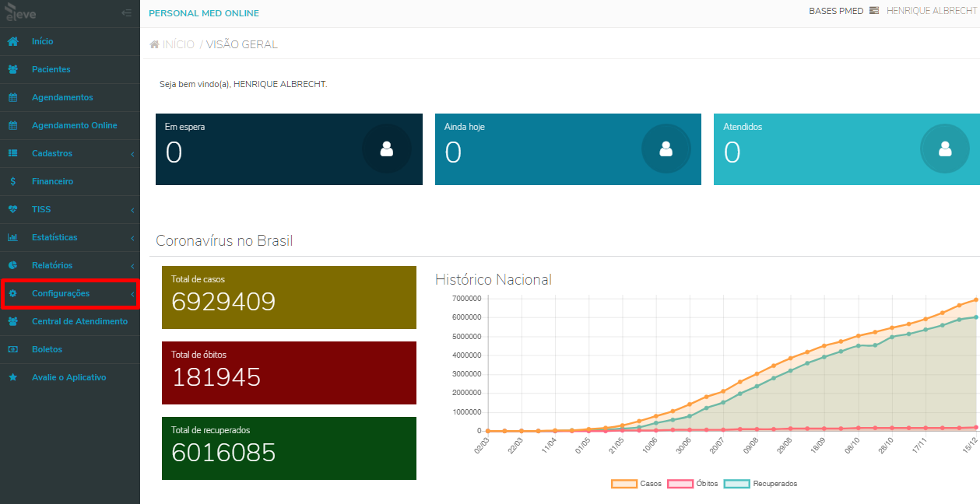
Task: Click the group icon beside Central de Atendimento
Action: pos(12,321)
